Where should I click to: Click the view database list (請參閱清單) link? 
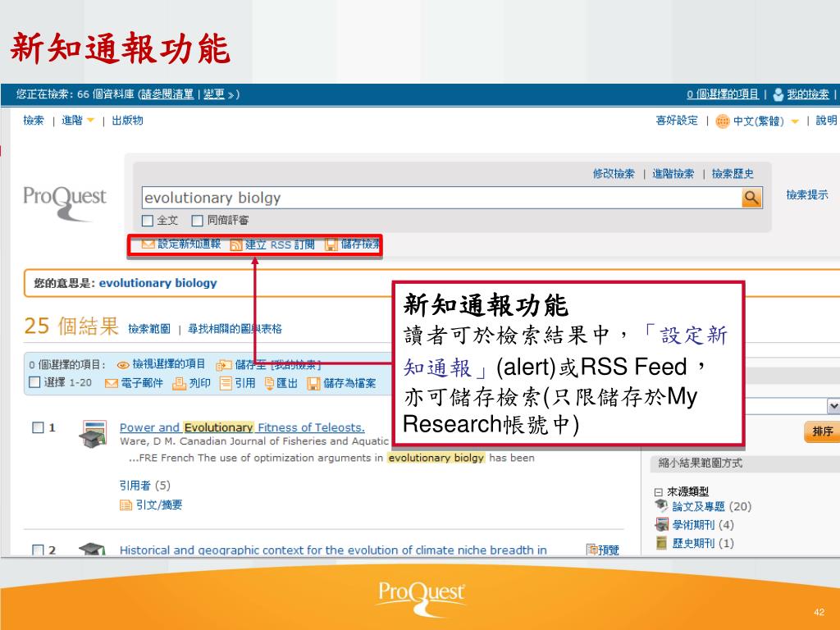coord(167,94)
